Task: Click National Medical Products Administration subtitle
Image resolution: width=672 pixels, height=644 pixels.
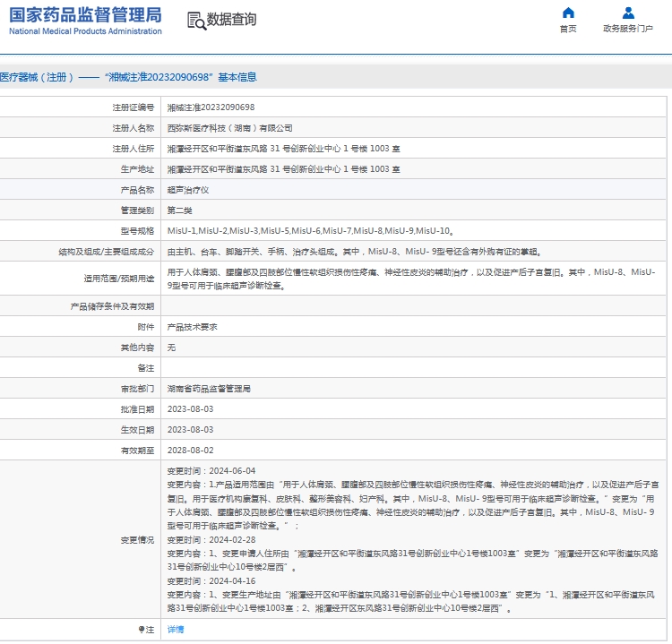Action: click(x=85, y=31)
